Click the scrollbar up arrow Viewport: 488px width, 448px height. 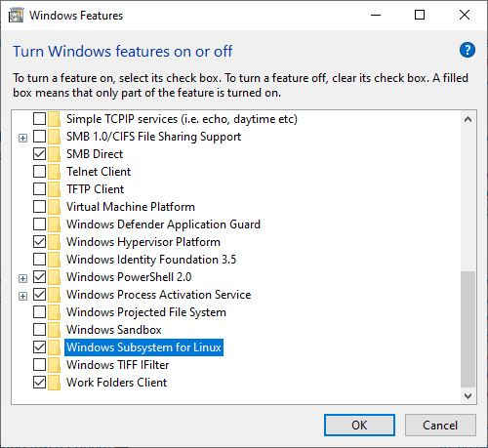(468, 119)
